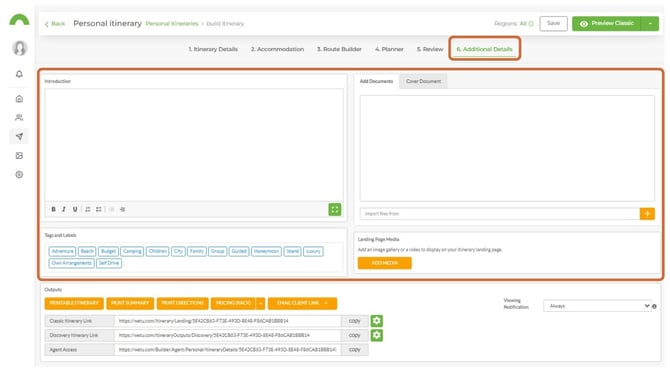
Task: Click the Print Summary button
Action: (x=130, y=303)
